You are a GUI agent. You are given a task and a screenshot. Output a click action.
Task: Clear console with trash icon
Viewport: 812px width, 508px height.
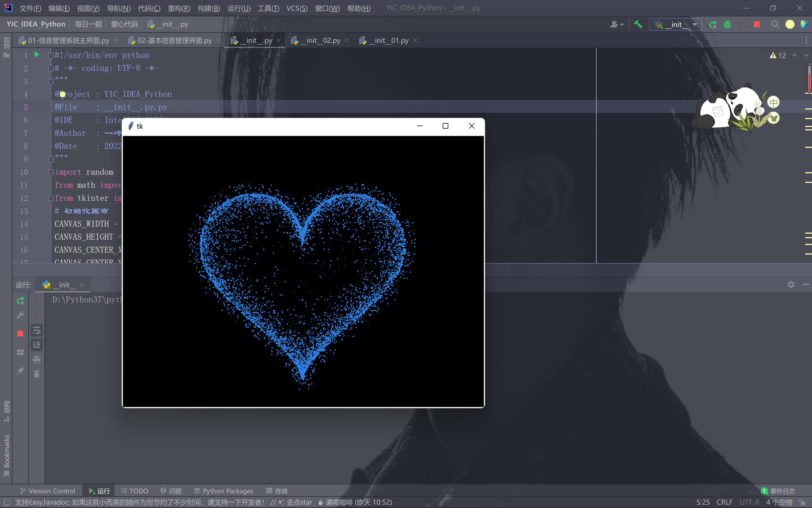click(37, 374)
